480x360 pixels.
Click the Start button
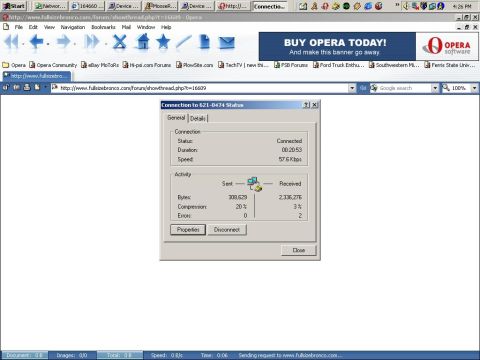click(15, 6)
